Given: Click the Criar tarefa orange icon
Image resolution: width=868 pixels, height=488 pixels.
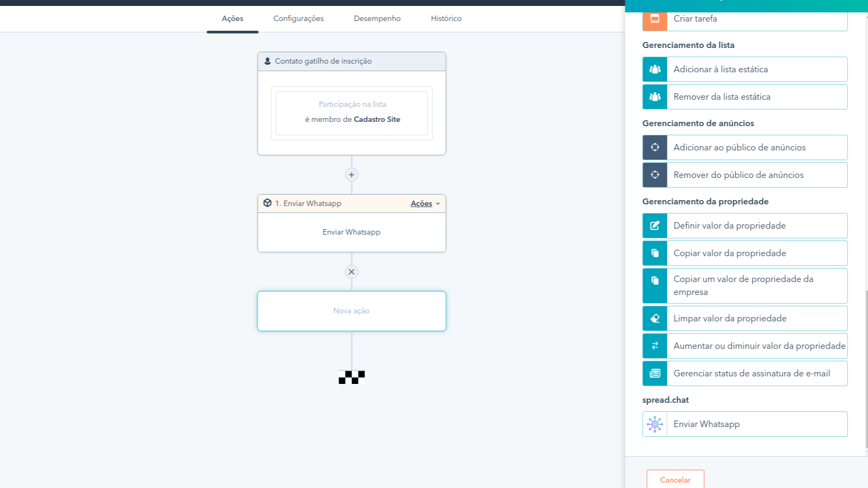Looking at the screenshot, I should coord(655,19).
